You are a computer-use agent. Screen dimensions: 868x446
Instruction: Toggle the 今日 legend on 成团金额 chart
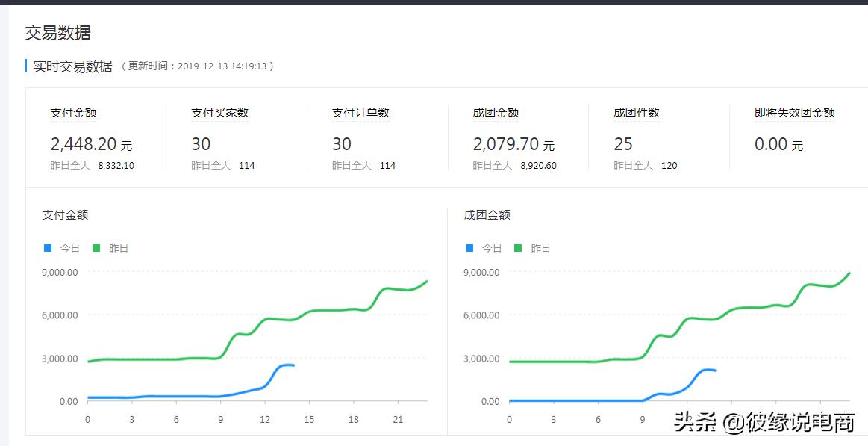(x=482, y=247)
